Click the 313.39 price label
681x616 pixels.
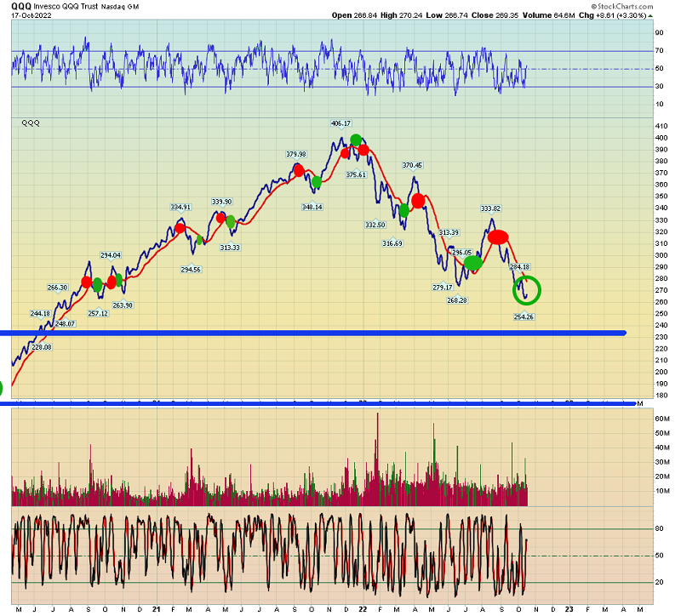click(x=449, y=232)
